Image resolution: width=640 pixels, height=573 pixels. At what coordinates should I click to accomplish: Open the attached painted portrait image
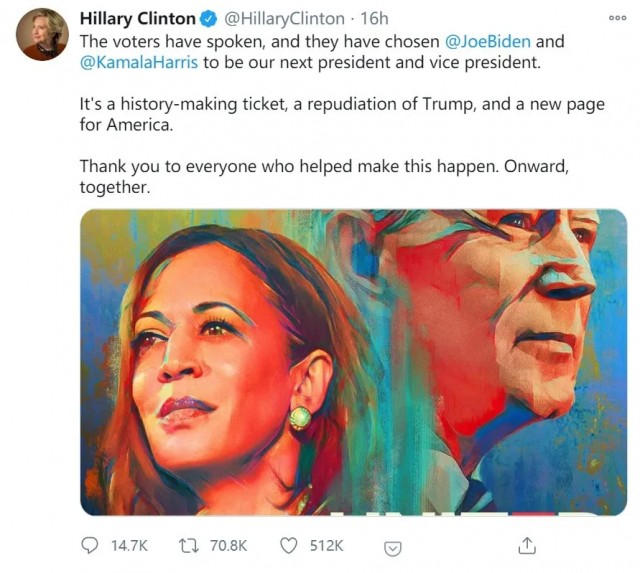(x=353, y=362)
